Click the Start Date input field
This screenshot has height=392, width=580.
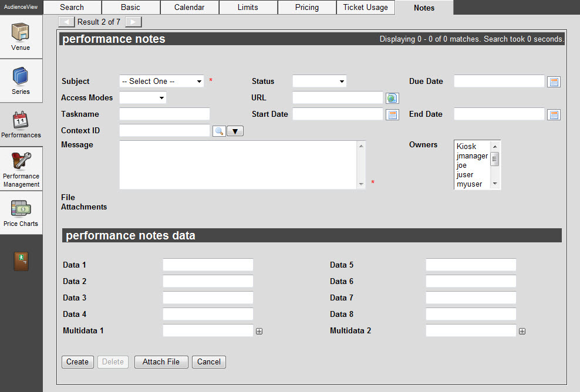click(338, 114)
